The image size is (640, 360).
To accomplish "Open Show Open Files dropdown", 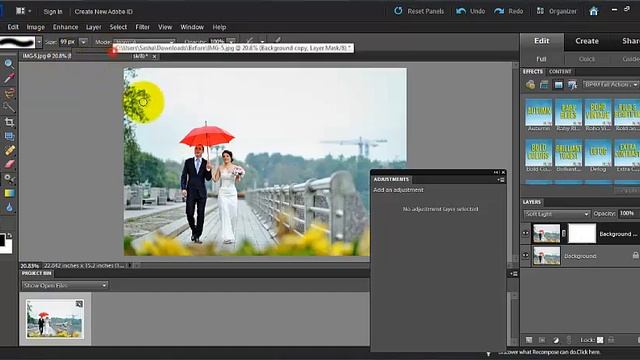I will coord(65,285).
